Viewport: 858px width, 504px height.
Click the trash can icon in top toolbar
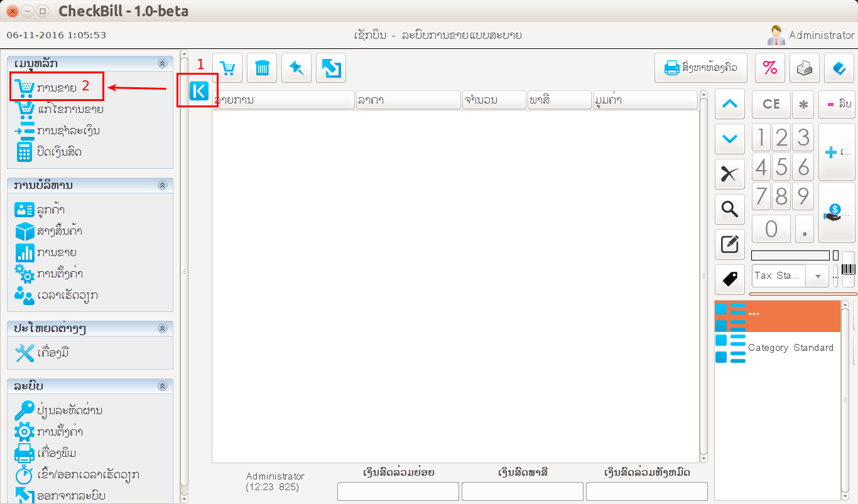pyautogui.click(x=262, y=68)
